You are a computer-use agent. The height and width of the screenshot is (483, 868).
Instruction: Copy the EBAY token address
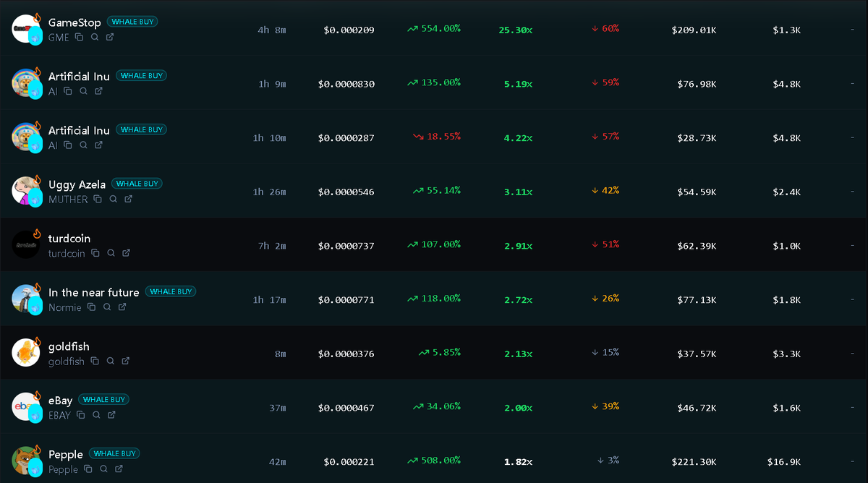pos(81,415)
